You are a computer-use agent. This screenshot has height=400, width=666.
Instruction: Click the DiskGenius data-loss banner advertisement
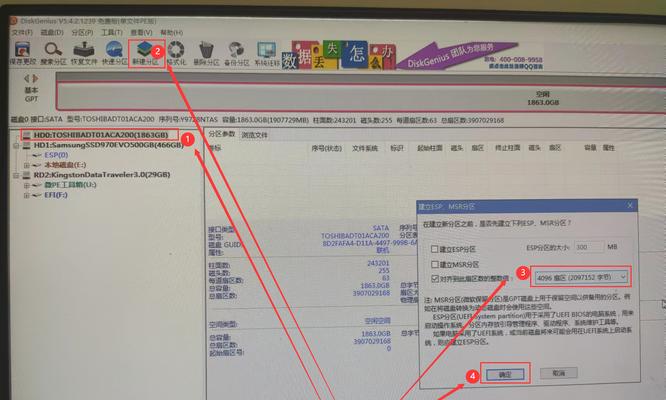pos(412,55)
